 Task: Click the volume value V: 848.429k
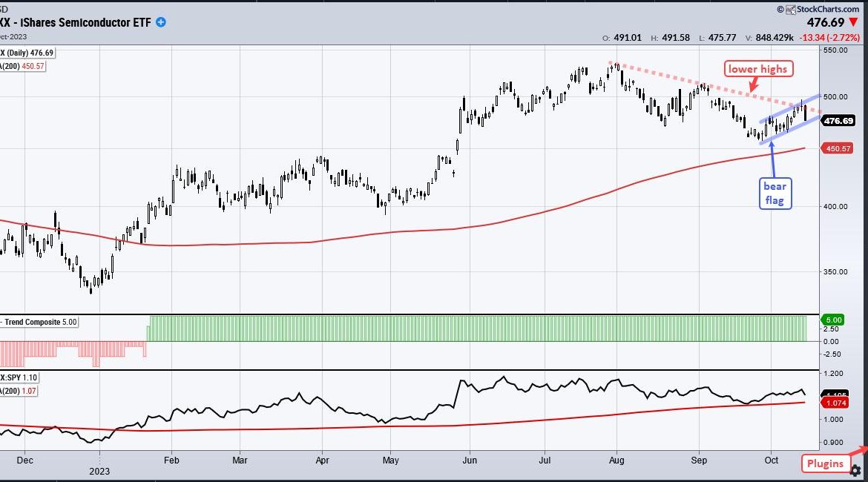click(x=769, y=38)
